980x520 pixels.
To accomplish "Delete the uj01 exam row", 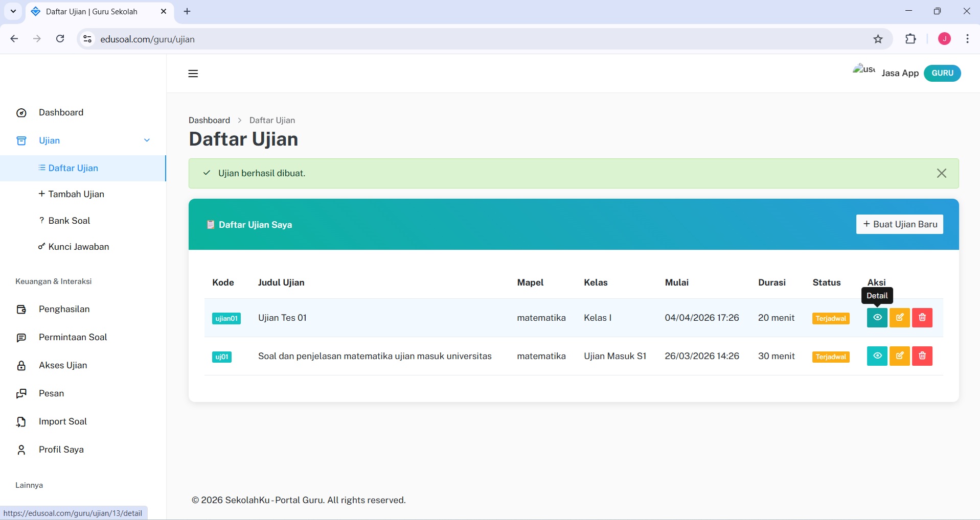I will (922, 356).
